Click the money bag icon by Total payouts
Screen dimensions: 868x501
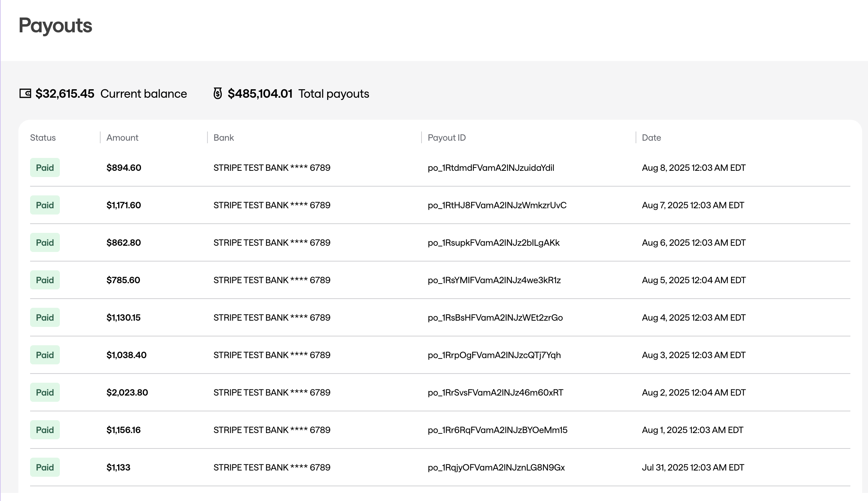tap(218, 93)
